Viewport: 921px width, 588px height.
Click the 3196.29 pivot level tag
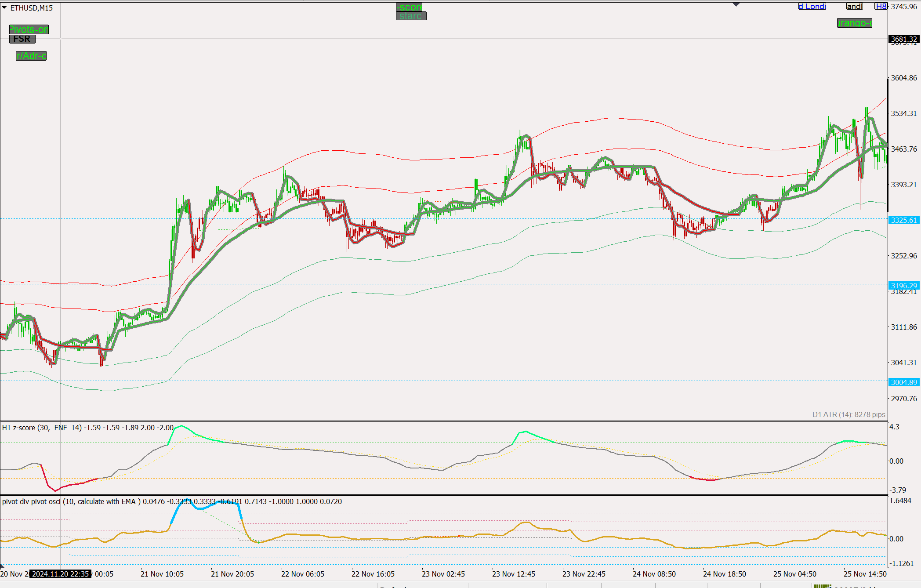point(904,286)
